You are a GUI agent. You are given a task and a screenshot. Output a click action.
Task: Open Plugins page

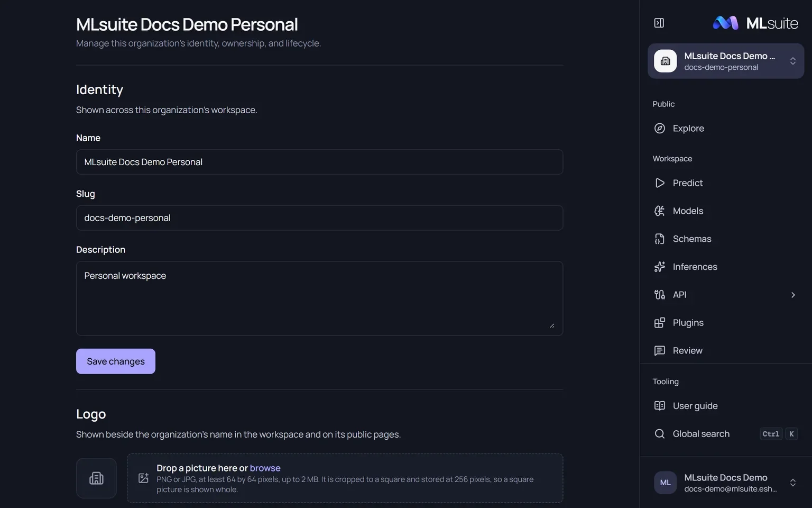point(726,323)
